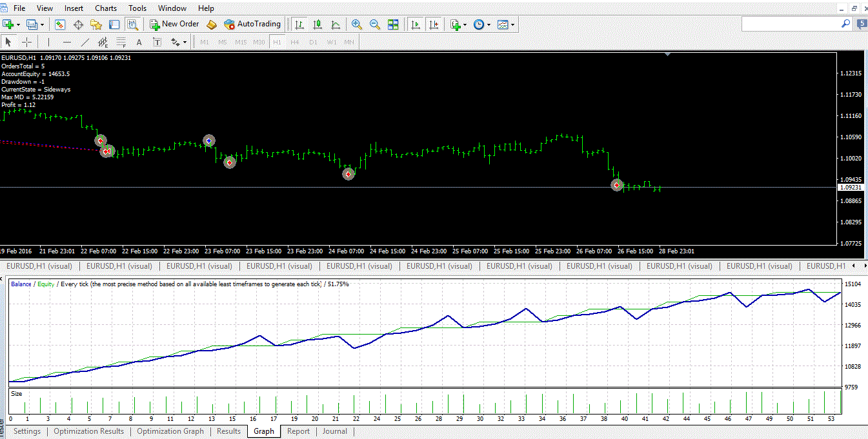This screenshot has width=868, height=439.
Task: Toggle chart Auto Scroll
Action: pyautogui.click(x=415, y=24)
